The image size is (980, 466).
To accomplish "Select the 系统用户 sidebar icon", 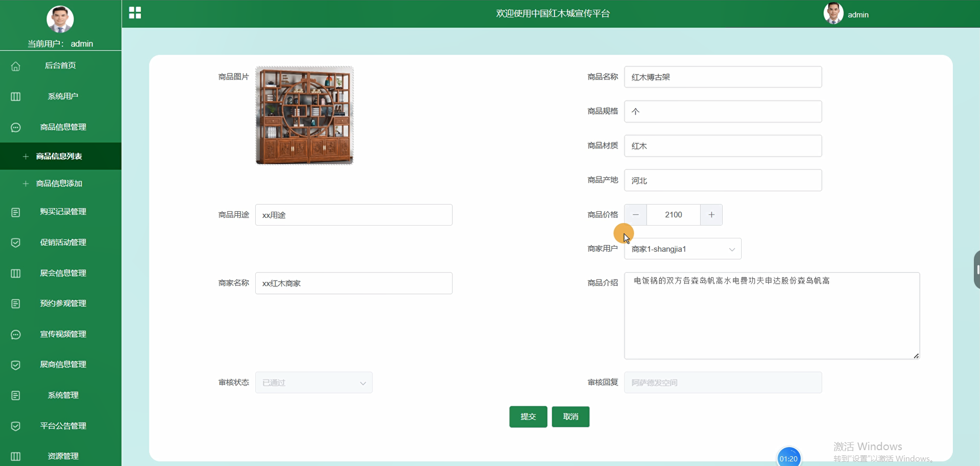I will click(x=16, y=96).
